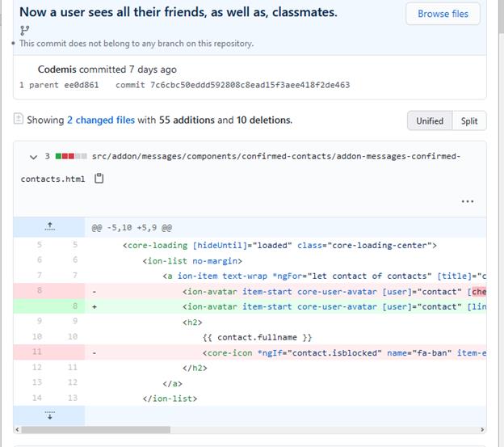Viewport: 504px width, 447px height.
Task: Click the vertical scrollbar thumb of the page
Action: tap(501, 16)
